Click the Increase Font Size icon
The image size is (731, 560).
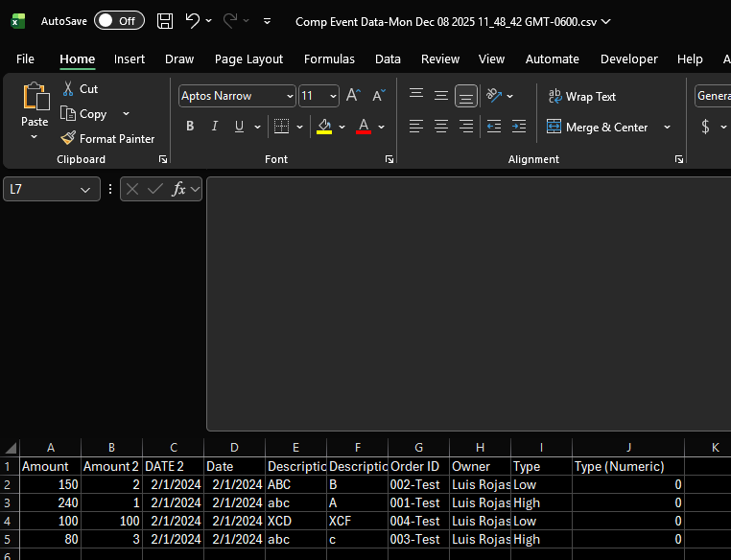tap(353, 96)
